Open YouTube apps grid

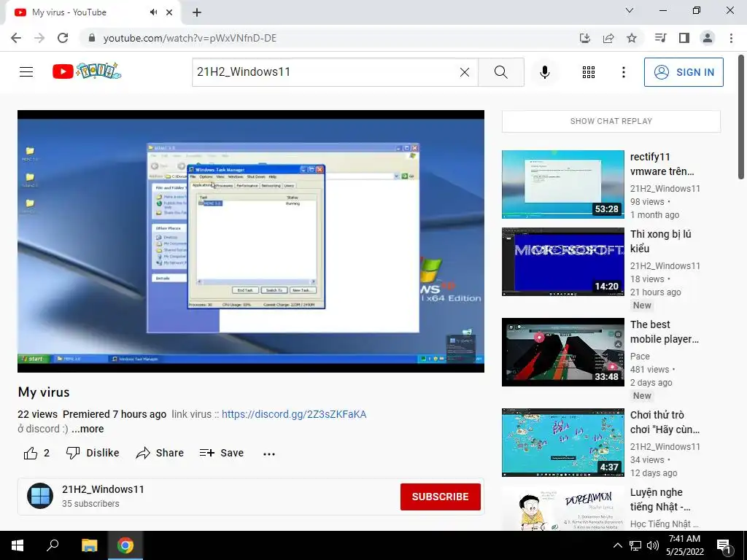(x=589, y=72)
